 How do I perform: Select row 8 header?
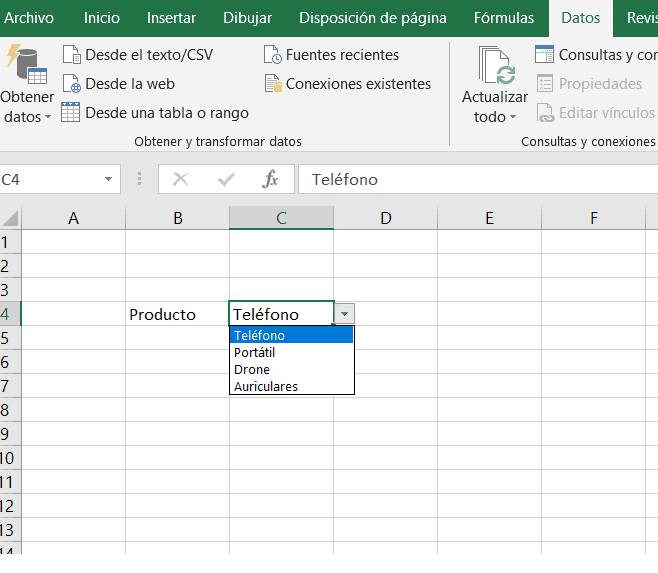10,410
